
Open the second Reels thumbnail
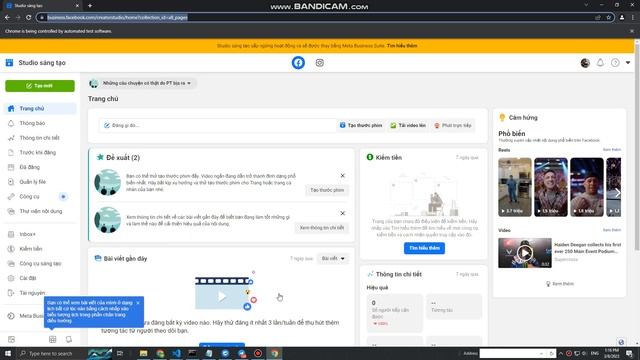tap(551, 187)
